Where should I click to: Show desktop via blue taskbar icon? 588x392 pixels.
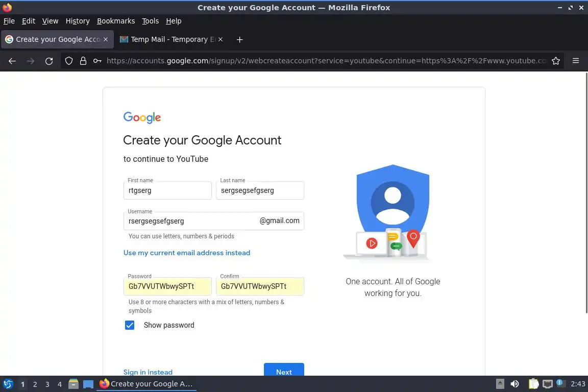tap(88, 384)
